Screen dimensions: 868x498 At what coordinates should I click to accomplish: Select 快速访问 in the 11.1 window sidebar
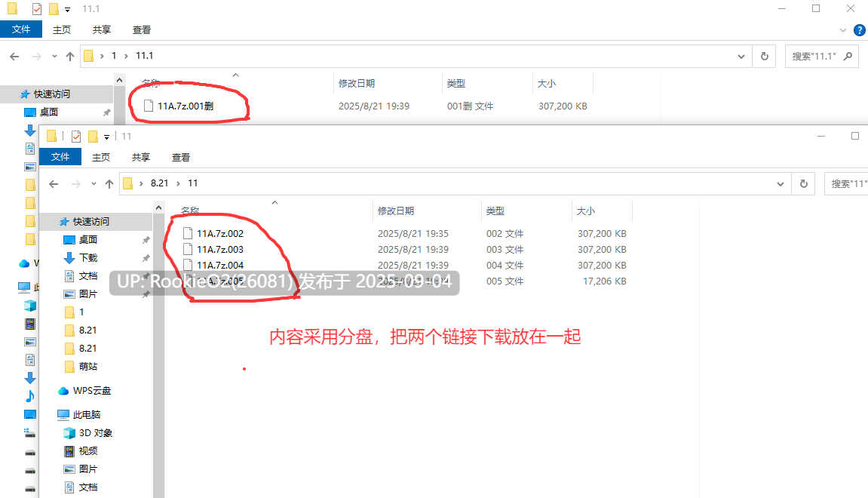[51, 94]
